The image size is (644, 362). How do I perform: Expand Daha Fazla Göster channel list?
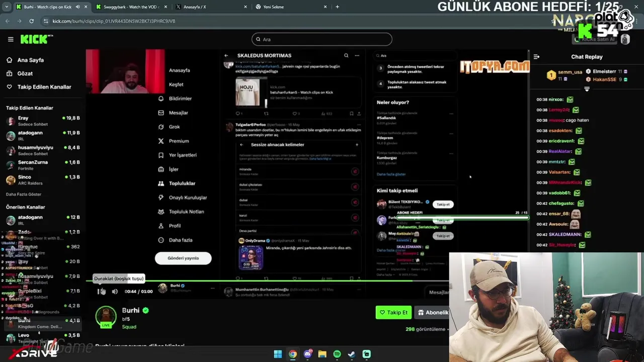pyautogui.click(x=24, y=194)
